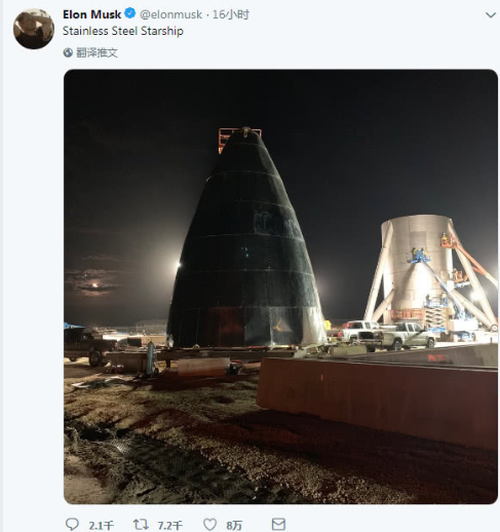The image size is (500, 532).
Task: Click the envelope direct message icon
Action: [278, 524]
